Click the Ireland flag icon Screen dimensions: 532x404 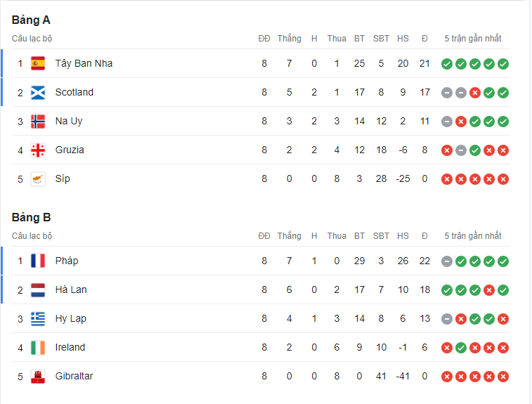coord(38,347)
